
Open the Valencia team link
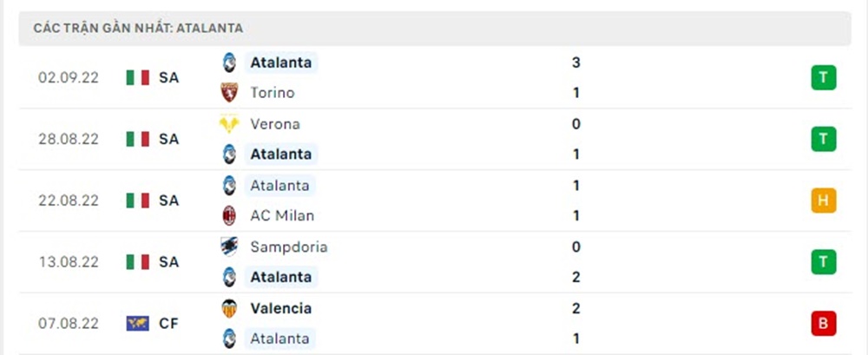[280, 308]
